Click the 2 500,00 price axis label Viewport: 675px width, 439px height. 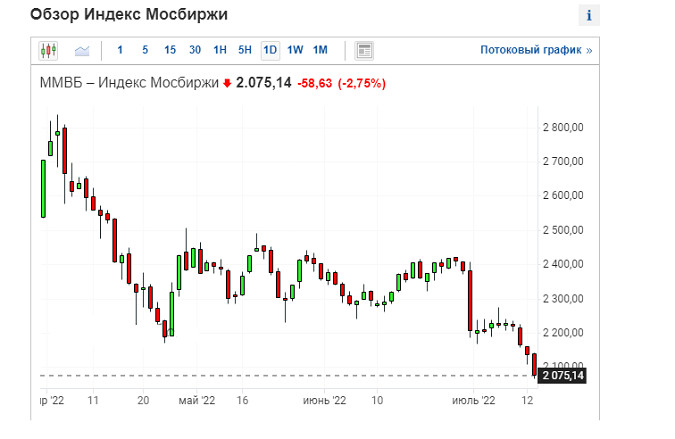tap(563, 230)
